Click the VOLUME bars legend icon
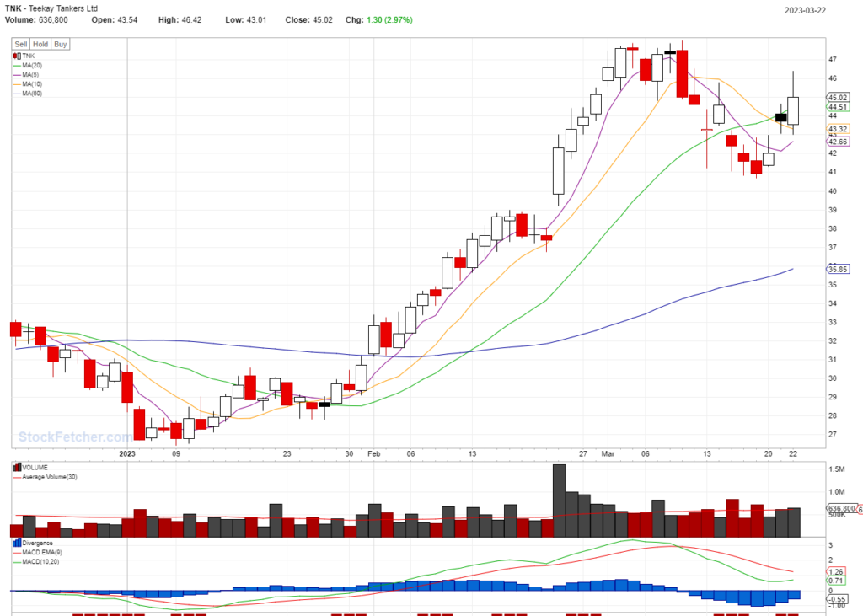 click(17, 468)
